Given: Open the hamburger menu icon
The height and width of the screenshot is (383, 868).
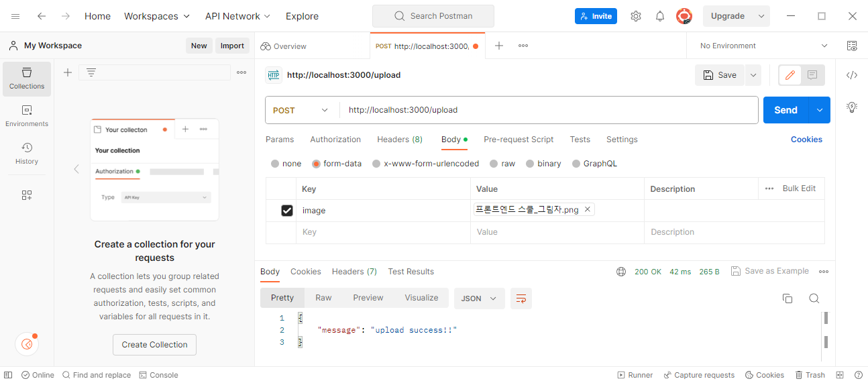Looking at the screenshot, I should pos(15,16).
